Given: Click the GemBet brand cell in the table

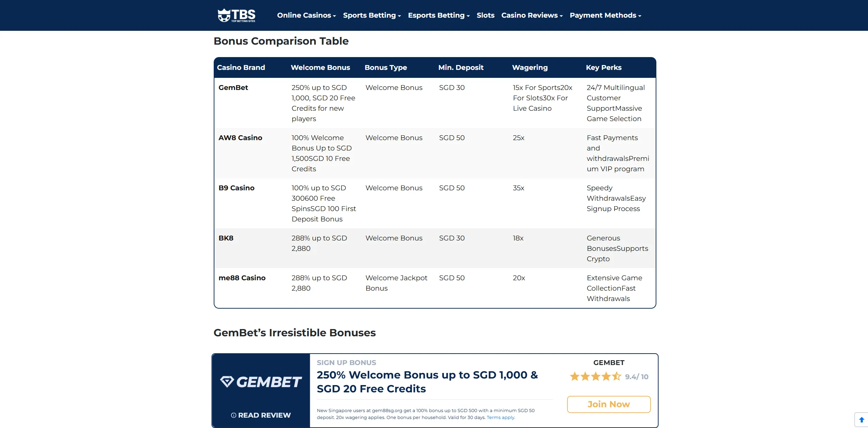Looking at the screenshot, I should coord(233,88).
